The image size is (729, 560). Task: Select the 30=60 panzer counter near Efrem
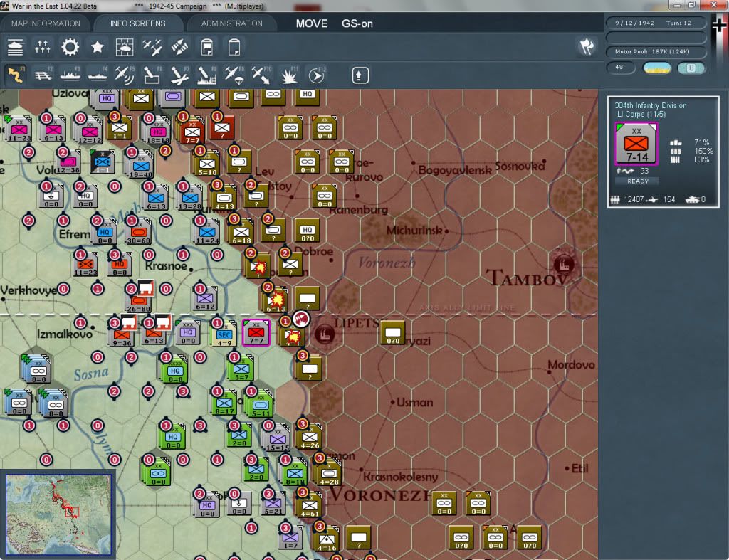(139, 232)
